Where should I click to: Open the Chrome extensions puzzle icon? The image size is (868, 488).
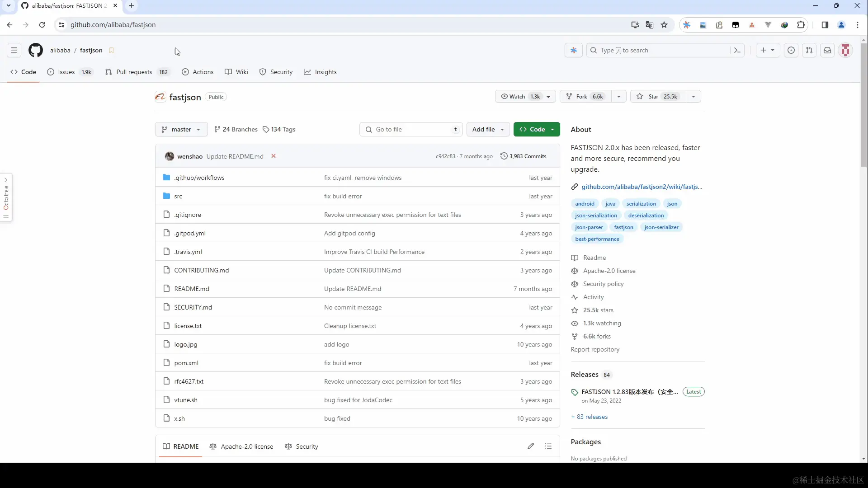[801, 25]
